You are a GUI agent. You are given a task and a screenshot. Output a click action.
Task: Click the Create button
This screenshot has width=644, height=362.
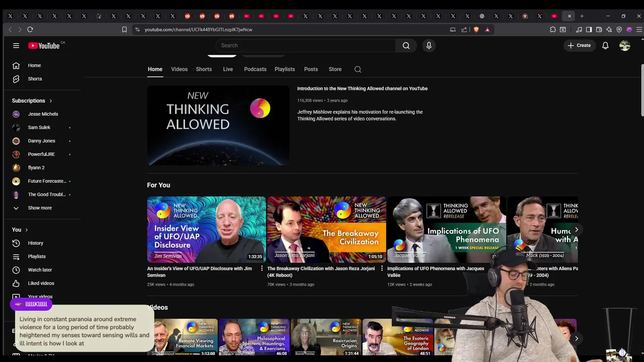point(579,45)
